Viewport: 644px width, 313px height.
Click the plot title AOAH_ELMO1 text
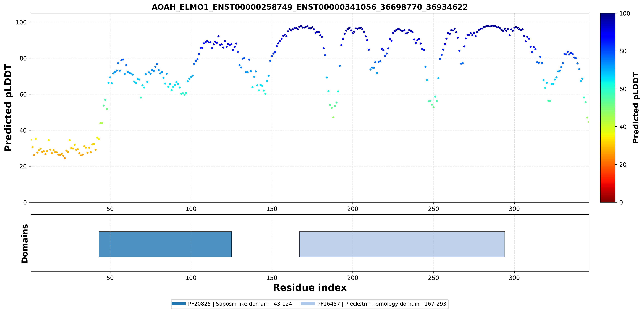coord(310,7)
